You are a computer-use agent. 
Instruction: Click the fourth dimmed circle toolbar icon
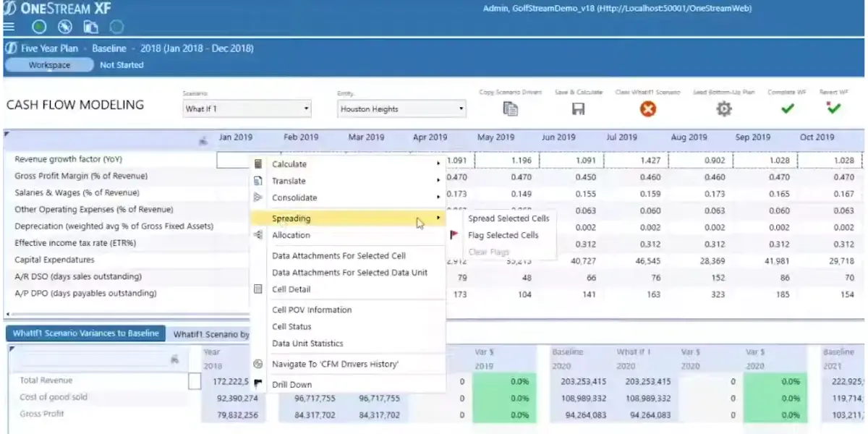tap(116, 27)
